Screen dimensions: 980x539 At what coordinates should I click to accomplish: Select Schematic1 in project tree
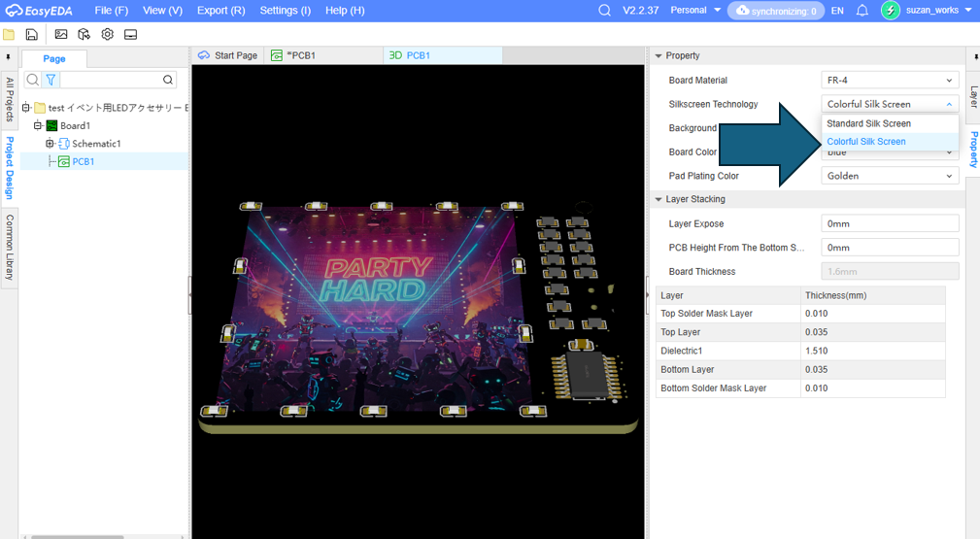click(96, 144)
